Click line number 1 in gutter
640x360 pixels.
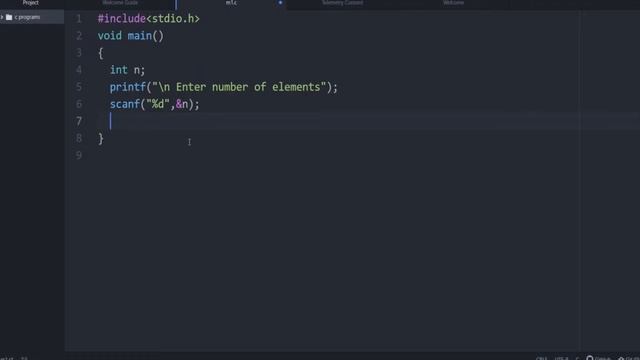tap(79, 19)
